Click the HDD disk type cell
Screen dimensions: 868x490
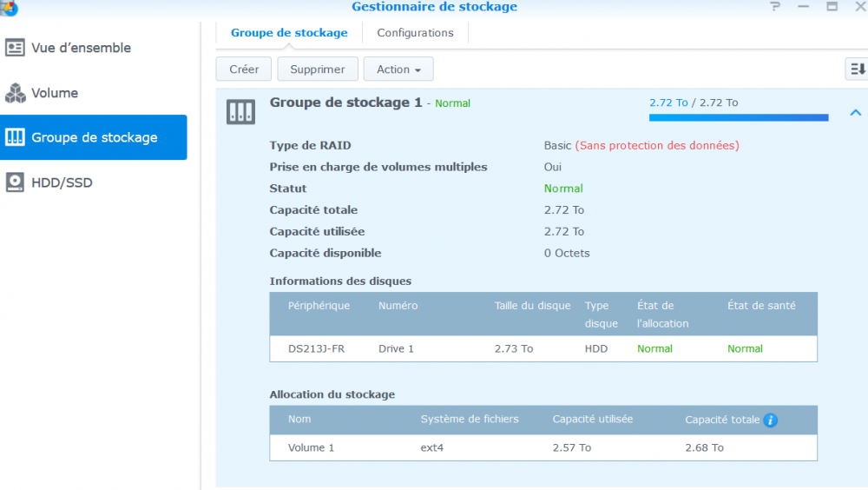click(596, 348)
